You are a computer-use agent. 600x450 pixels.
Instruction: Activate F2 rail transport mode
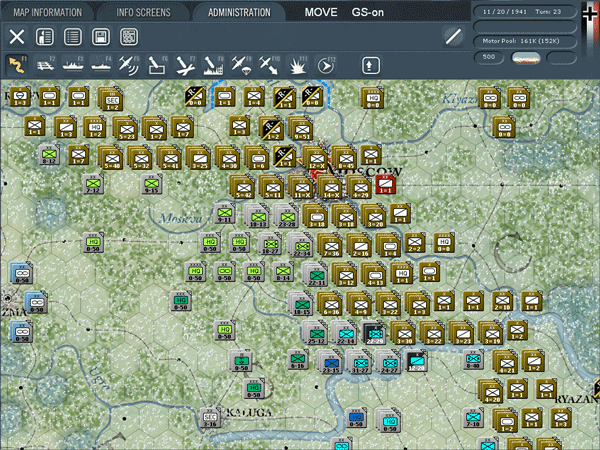point(46,65)
